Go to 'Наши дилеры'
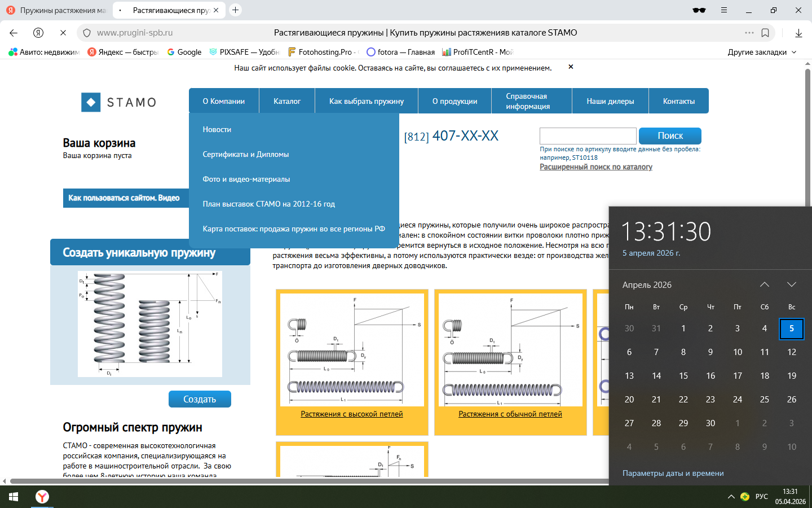 (610, 101)
